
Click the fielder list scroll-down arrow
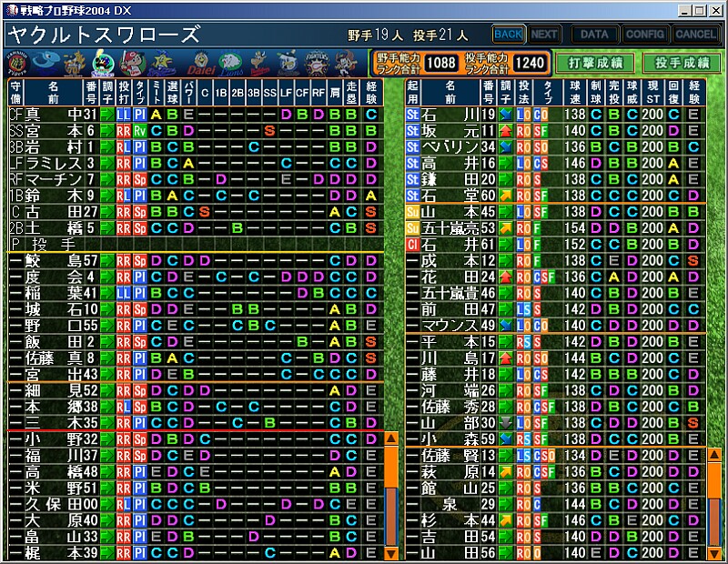point(391,553)
